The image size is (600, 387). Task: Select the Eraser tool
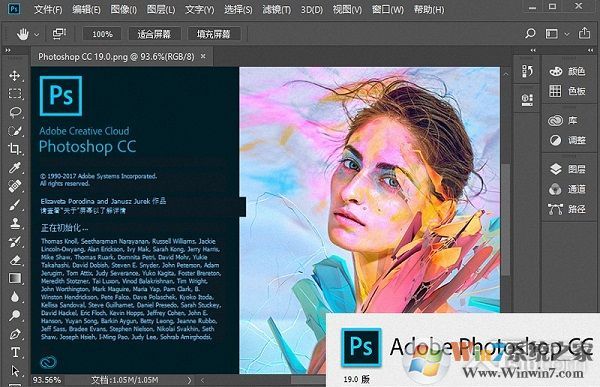15,260
